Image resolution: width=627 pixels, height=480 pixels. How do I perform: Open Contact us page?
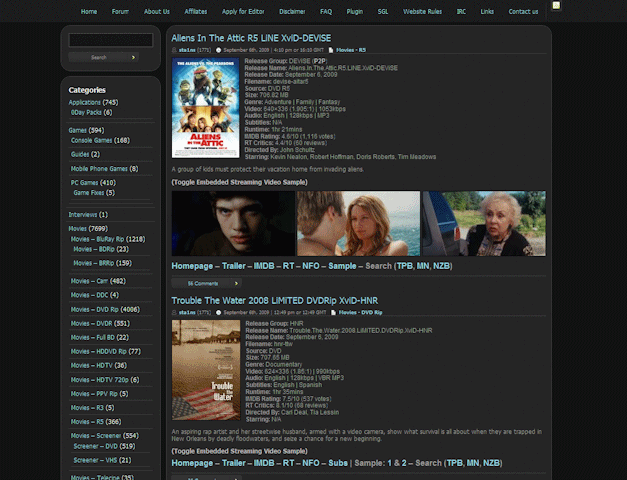pos(523,12)
